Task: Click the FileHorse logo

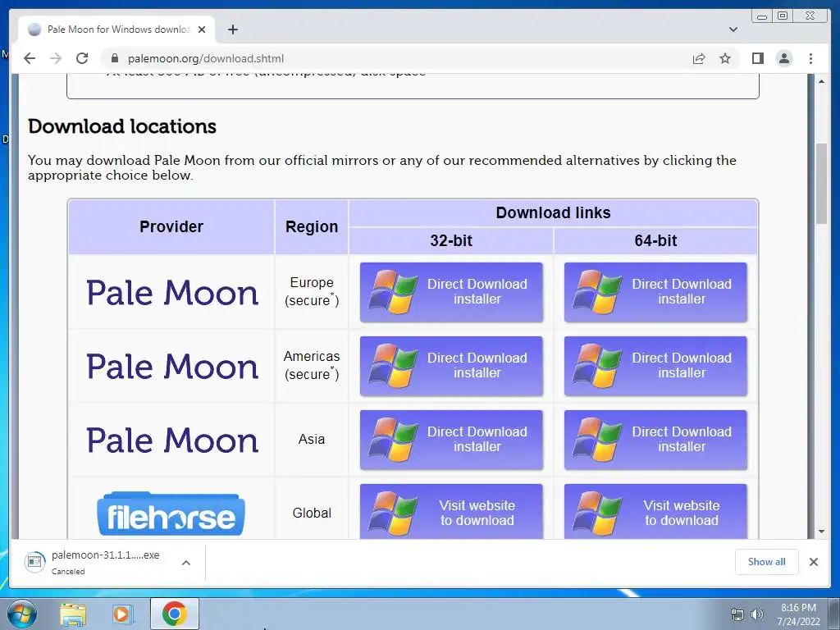Action: tap(171, 514)
